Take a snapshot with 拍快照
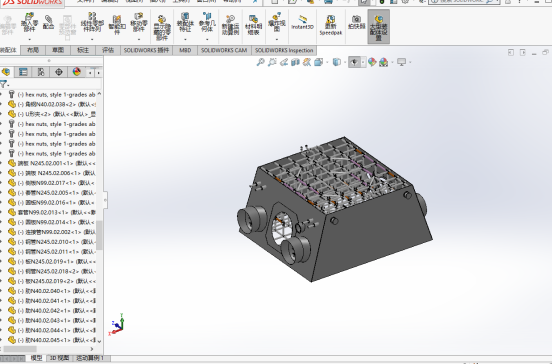The image size is (552, 364). 356,22
